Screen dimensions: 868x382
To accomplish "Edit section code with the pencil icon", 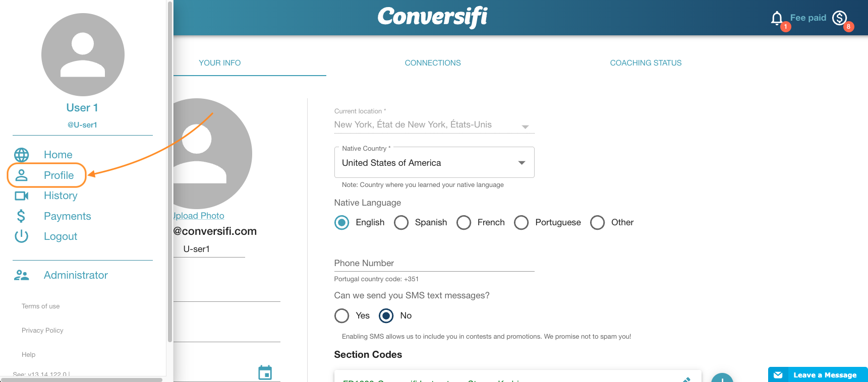I will click(687, 380).
